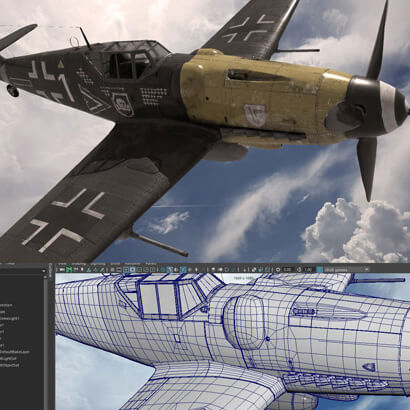
Task: Open the Shading menu of the viewport
Action: click(79, 264)
